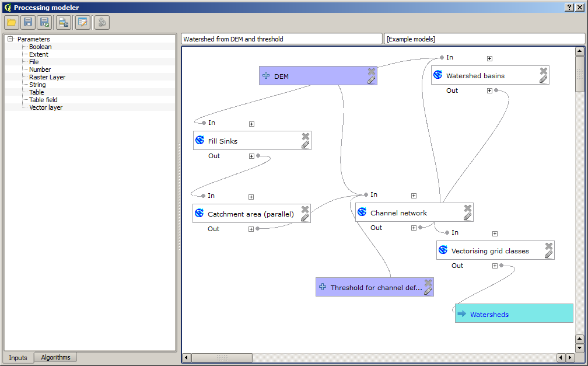This screenshot has width=588, height=366.
Task: Click the horizontal scrollbar right arrow
Action: pyautogui.click(x=569, y=357)
